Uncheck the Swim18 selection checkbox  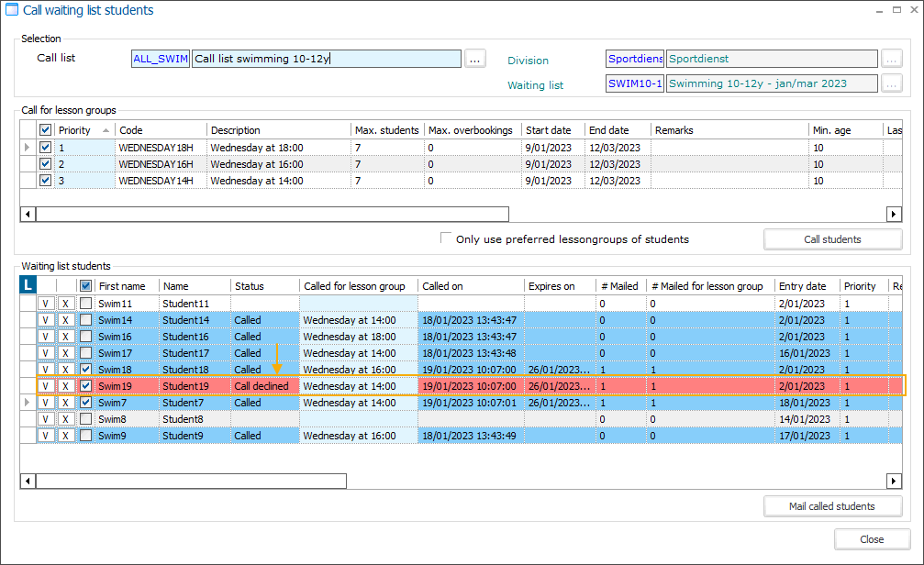tap(84, 370)
